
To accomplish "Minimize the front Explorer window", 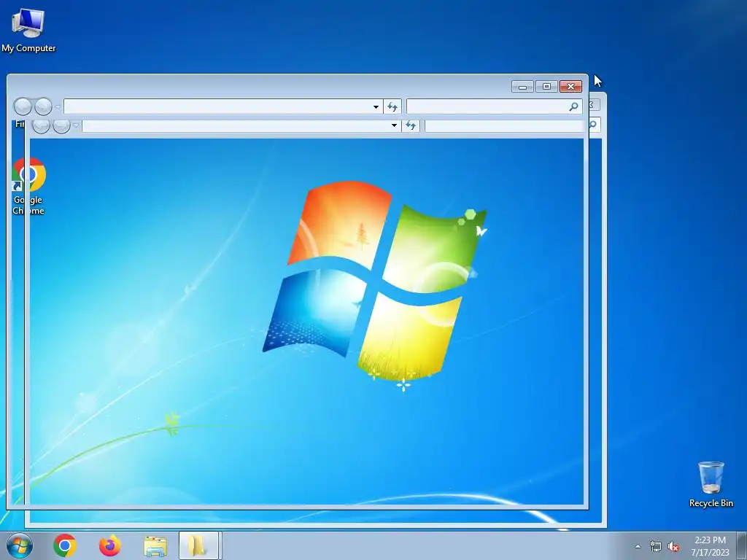I will point(522,87).
